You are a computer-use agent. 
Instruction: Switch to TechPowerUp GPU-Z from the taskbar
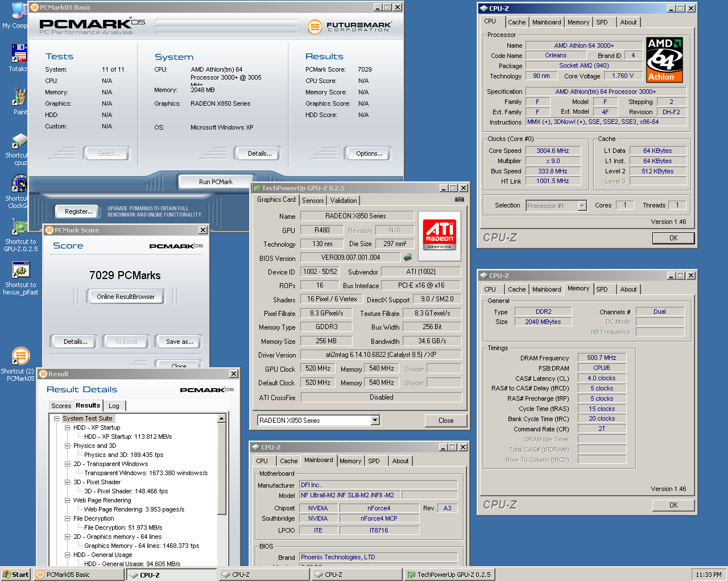[x=449, y=575]
